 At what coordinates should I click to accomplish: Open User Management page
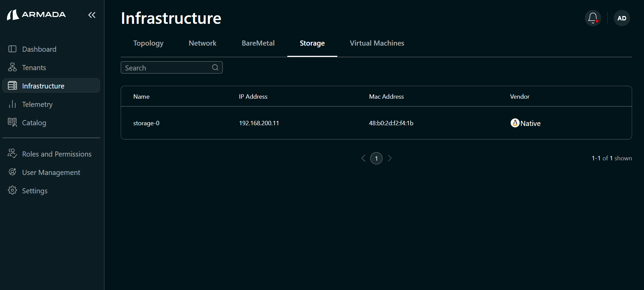pyautogui.click(x=51, y=172)
